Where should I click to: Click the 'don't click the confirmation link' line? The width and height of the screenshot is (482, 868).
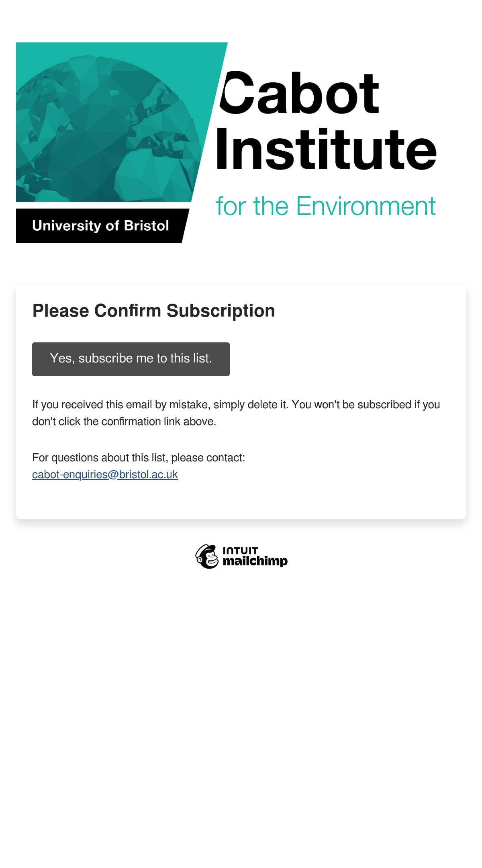tap(124, 422)
